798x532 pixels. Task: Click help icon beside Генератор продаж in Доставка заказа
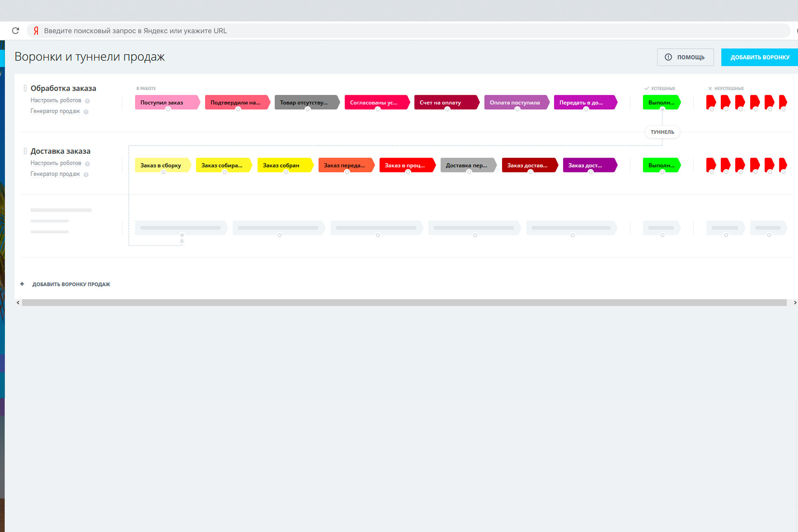pos(86,175)
